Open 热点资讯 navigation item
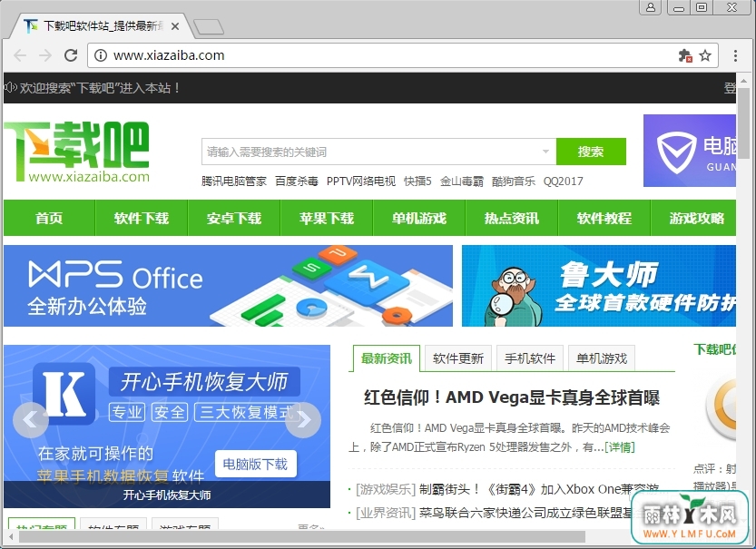Image resolution: width=756 pixels, height=549 pixels. tap(512, 218)
